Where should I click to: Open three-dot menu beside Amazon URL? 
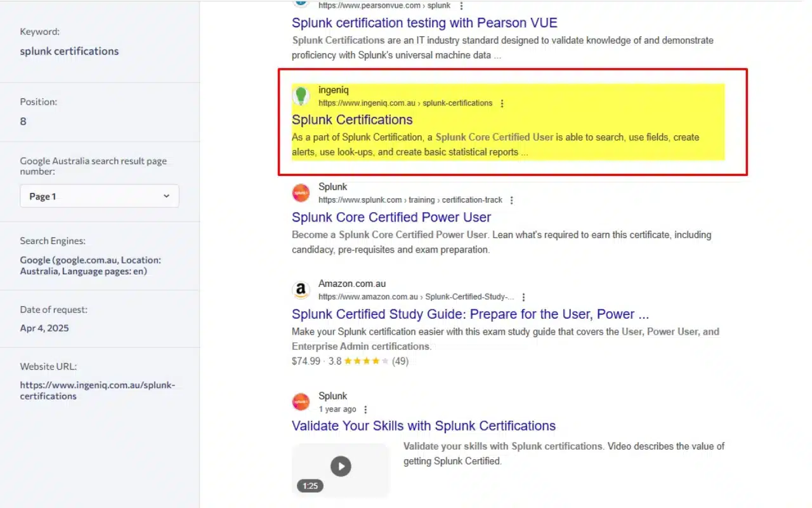point(523,297)
